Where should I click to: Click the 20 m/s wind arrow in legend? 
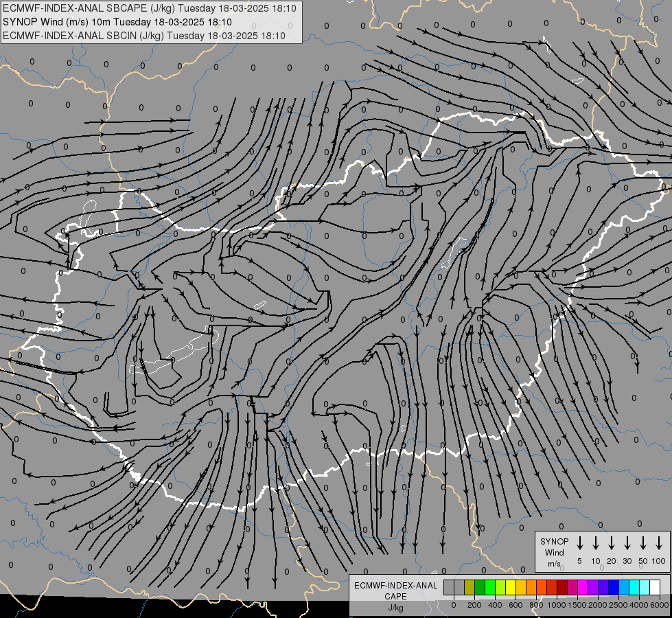pos(612,542)
